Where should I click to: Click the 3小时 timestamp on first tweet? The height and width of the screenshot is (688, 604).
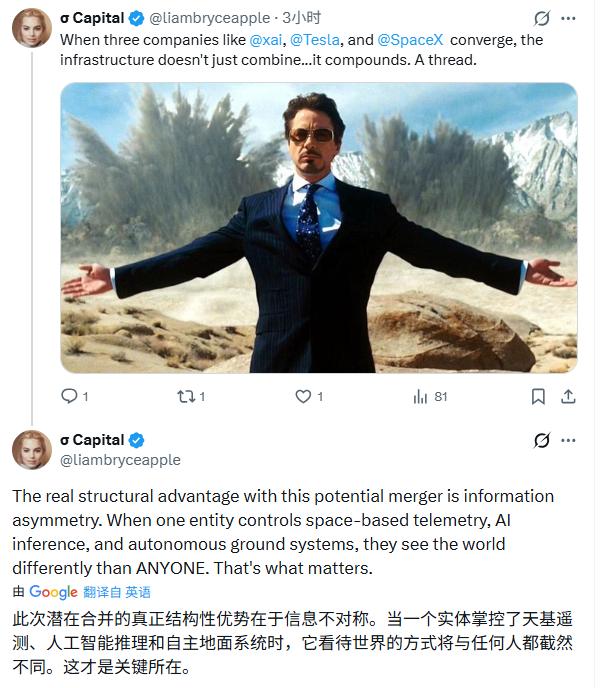point(302,18)
